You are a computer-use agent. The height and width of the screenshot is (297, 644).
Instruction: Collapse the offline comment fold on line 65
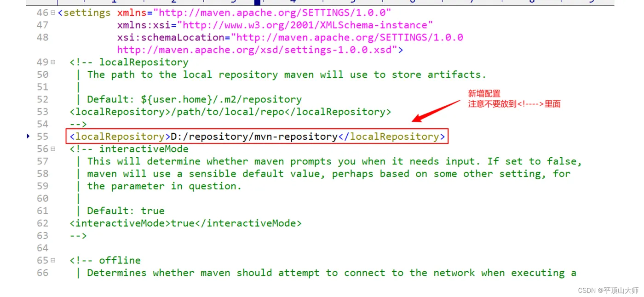pyautogui.click(x=53, y=260)
